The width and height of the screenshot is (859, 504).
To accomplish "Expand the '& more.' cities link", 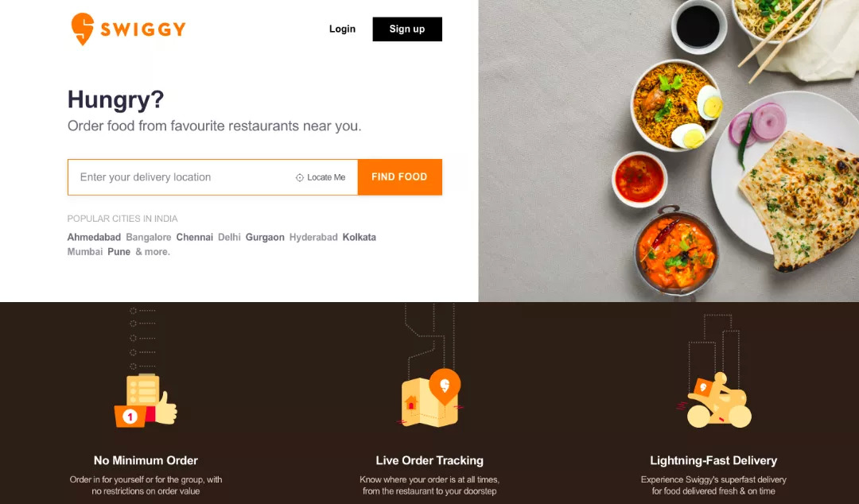I will click(x=153, y=252).
